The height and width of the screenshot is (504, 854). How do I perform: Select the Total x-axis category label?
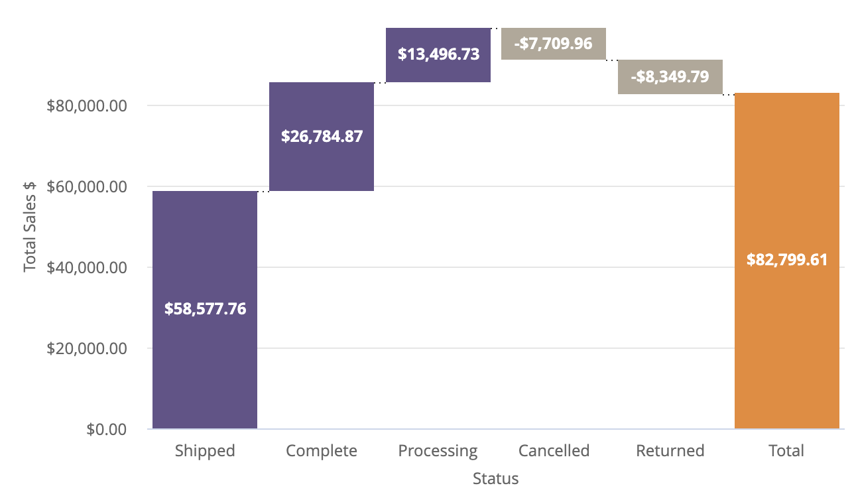(x=786, y=451)
